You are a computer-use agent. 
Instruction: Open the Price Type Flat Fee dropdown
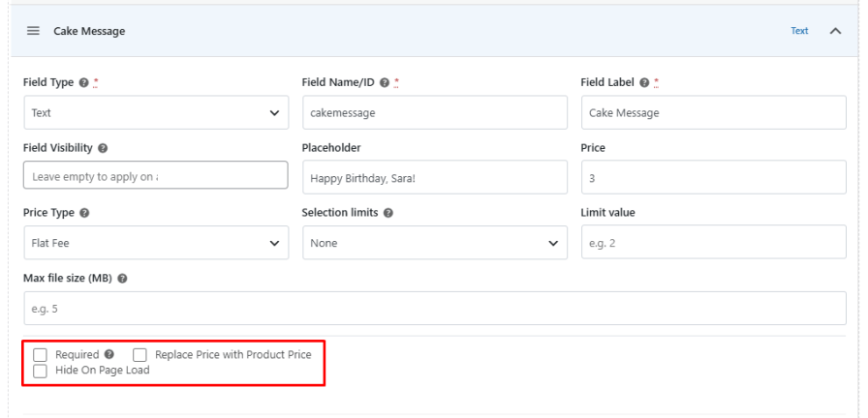click(x=156, y=243)
